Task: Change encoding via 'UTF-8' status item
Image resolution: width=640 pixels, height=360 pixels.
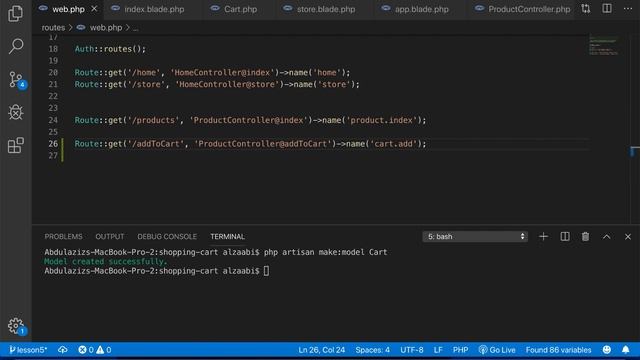Action: (411, 350)
